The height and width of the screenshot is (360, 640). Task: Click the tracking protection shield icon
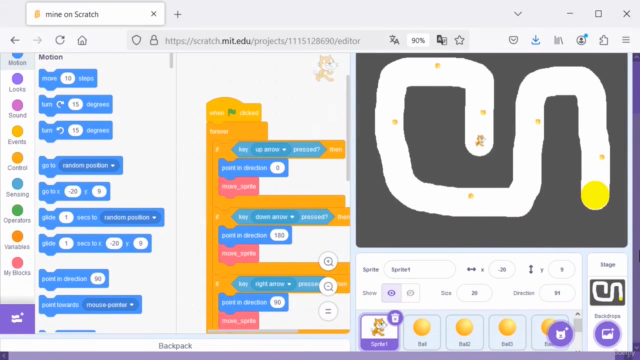tap(136, 40)
